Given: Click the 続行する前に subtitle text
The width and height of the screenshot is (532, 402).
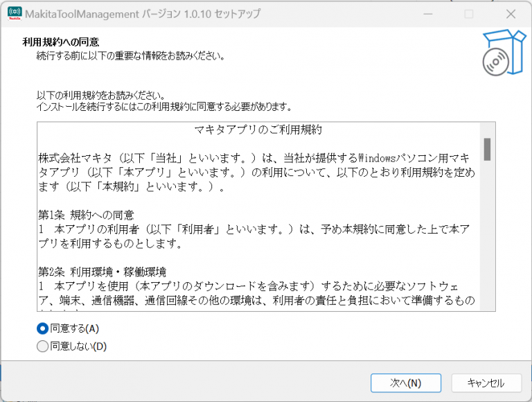Looking at the screenshot, I should pos(130,55).
